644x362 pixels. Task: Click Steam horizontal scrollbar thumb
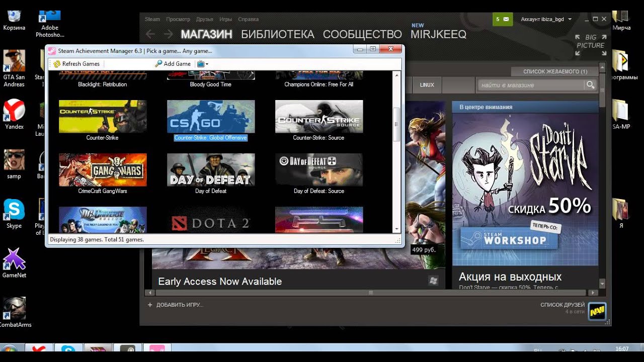pos(371,293)
